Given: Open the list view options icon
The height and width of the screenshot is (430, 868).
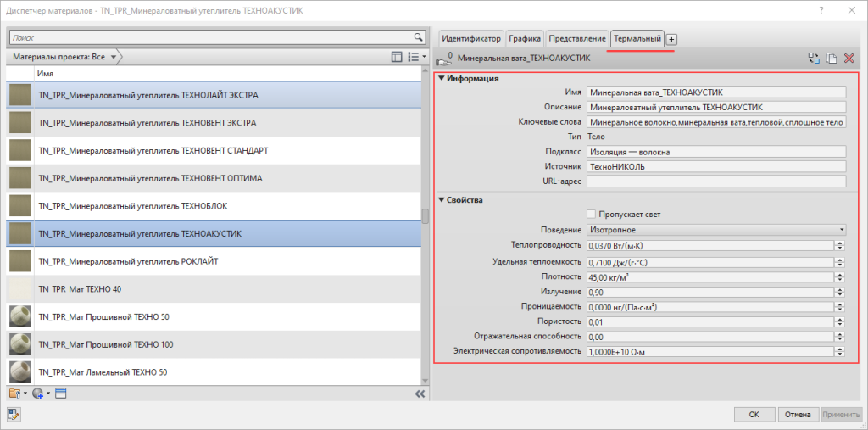Looking at the screenshot, I should (x=413, y=57).
